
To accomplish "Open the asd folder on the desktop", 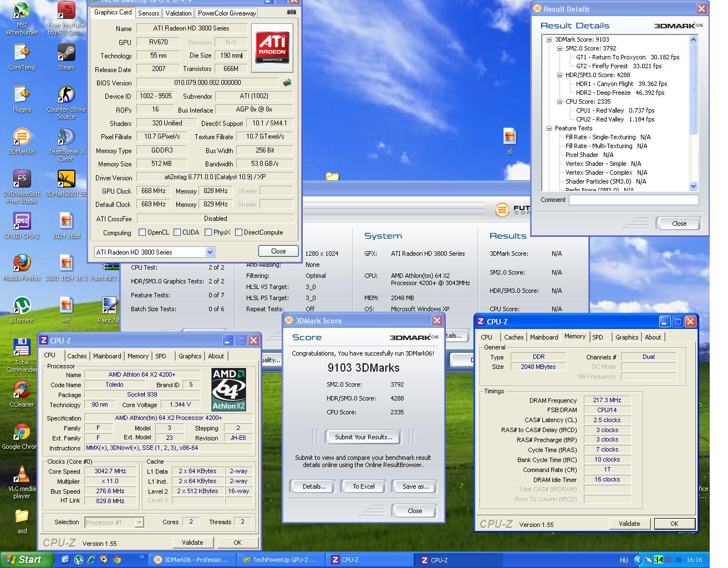I will click(x=22, y=521).
